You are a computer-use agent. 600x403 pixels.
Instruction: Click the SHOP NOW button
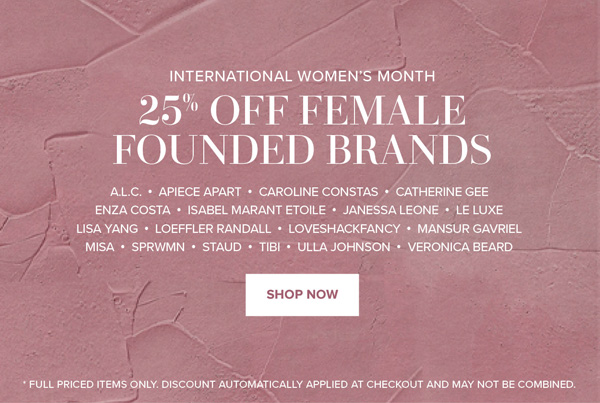tap(302, 295)
